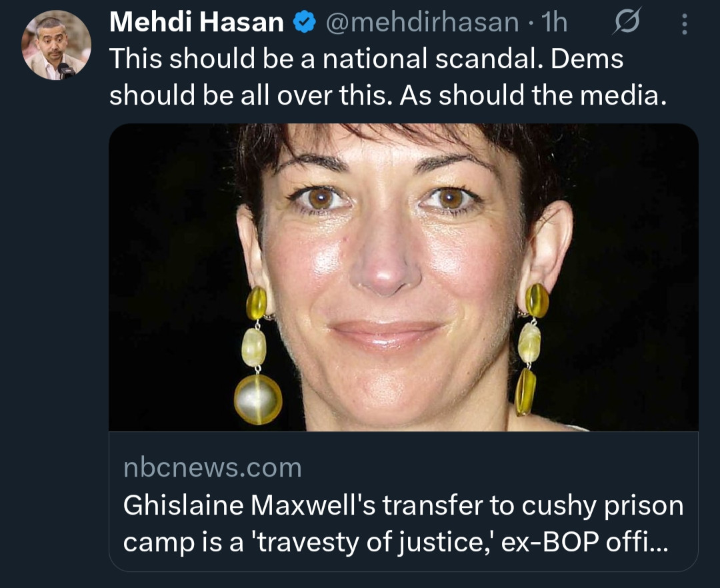Click the word 'Dems' in the post text
This screenshot has height=588, width=720.
(587, 59)
